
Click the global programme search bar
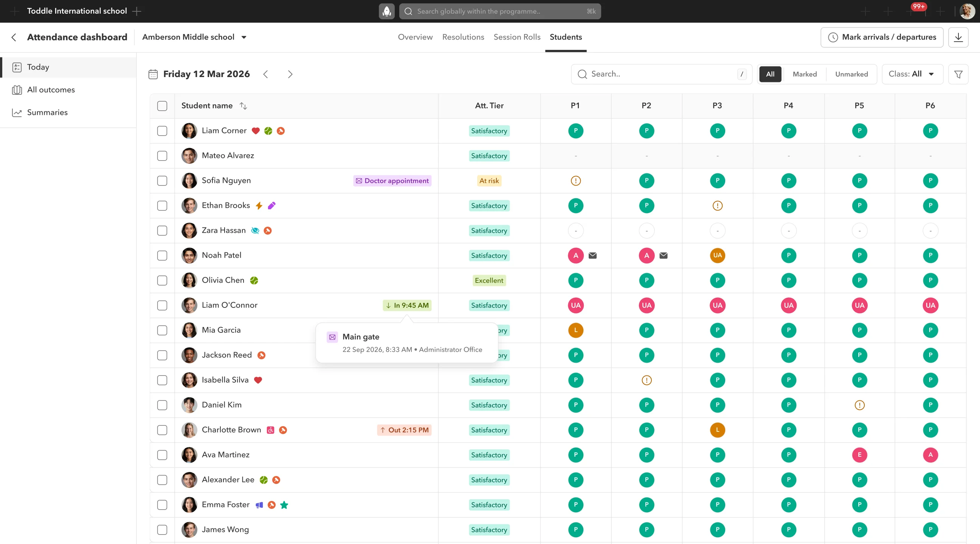coord(499,11)
